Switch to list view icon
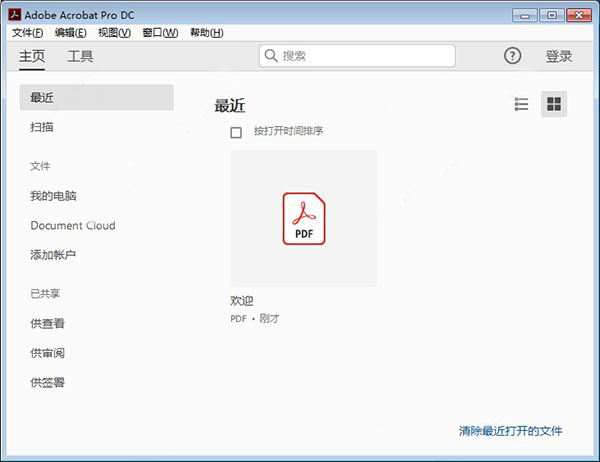The image size is (600, 462). (521, 104)
